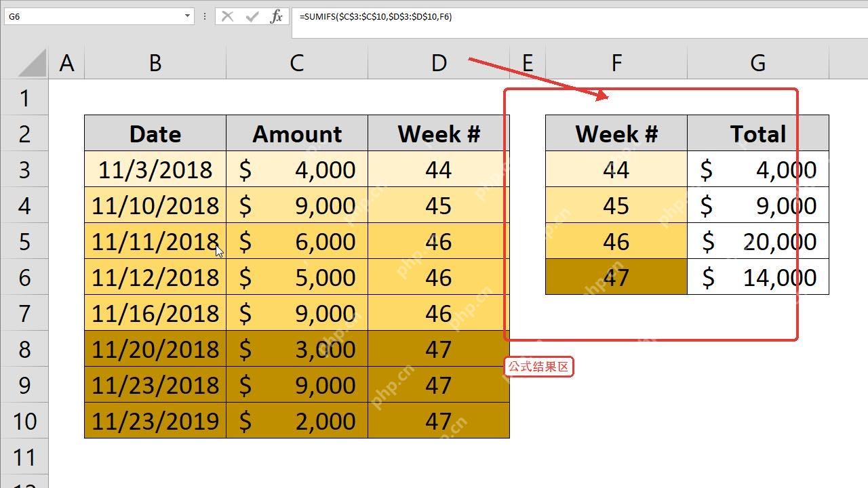Cancel the formula entry with X icon

pyautogui.click(x=227, y=17)
